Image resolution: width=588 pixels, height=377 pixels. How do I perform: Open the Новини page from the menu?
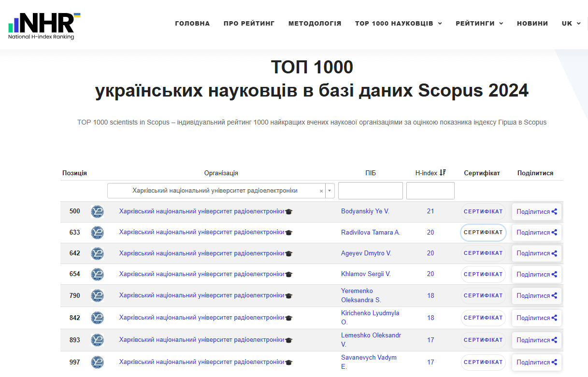[532, 23]
